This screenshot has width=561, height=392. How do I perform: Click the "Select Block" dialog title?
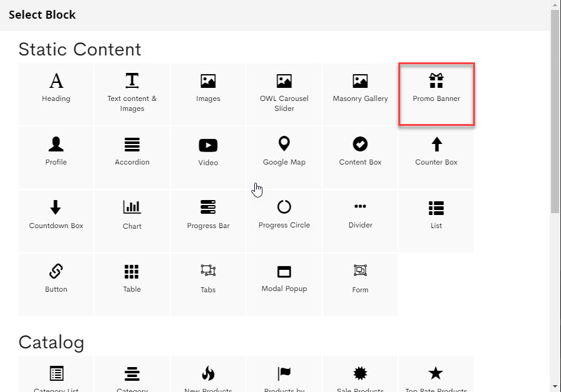(42, 15)
